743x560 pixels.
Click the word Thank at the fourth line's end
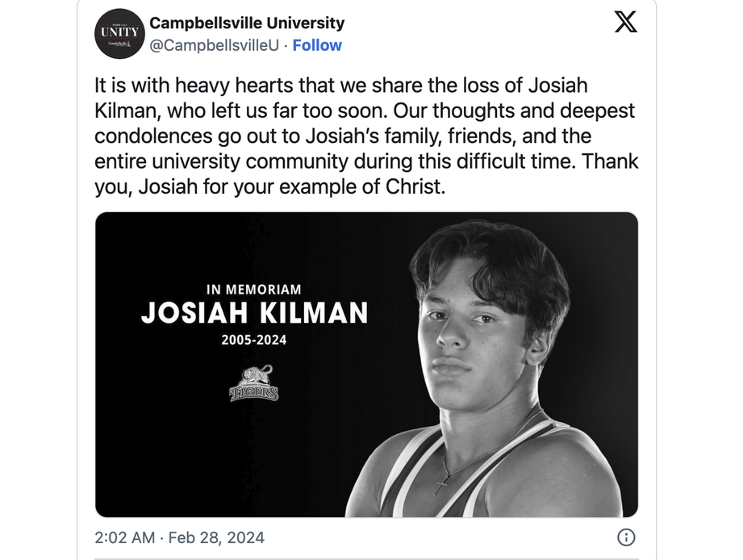coord(610,161)
